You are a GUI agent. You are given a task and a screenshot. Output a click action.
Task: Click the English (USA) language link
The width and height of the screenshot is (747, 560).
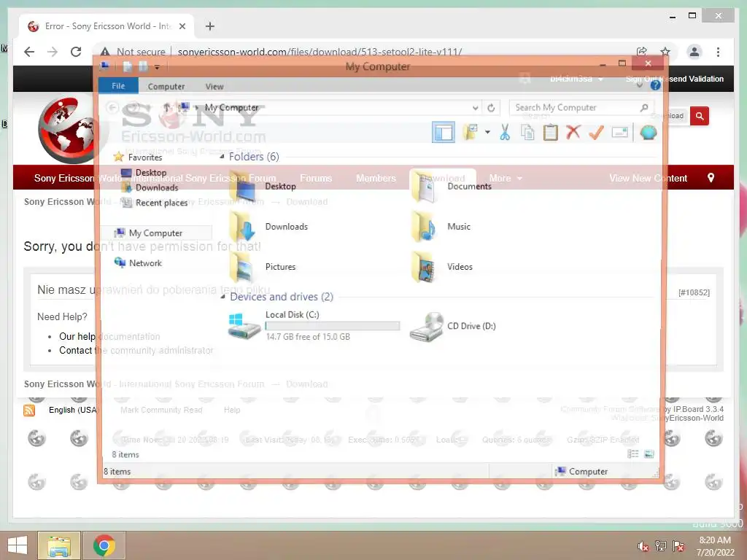coord(74,410)
